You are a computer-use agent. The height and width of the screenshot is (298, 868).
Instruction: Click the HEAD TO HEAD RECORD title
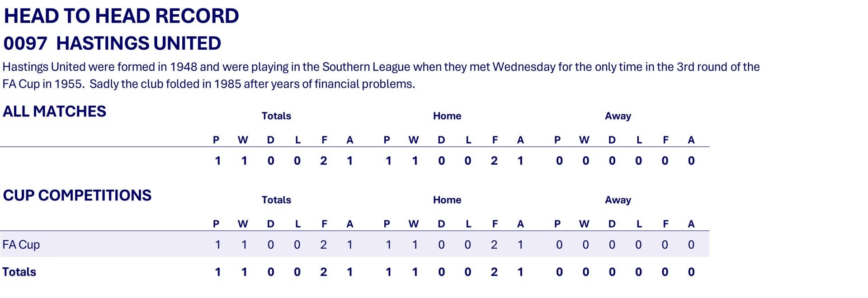pyautogui.click(x=121, y=16)
